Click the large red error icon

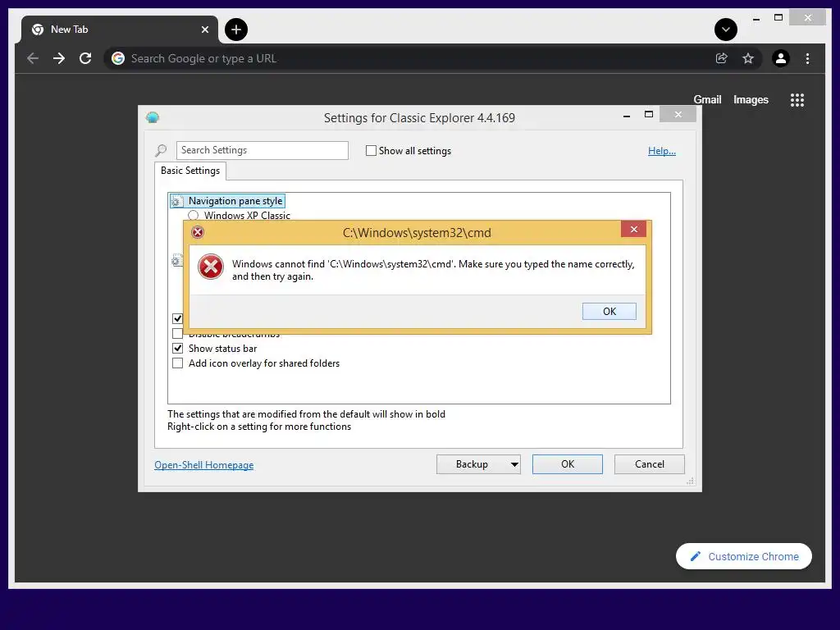point(211,267)
